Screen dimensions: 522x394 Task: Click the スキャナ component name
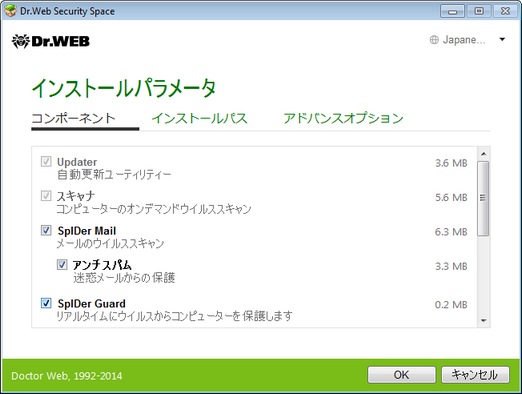click(x=76, y=196)
